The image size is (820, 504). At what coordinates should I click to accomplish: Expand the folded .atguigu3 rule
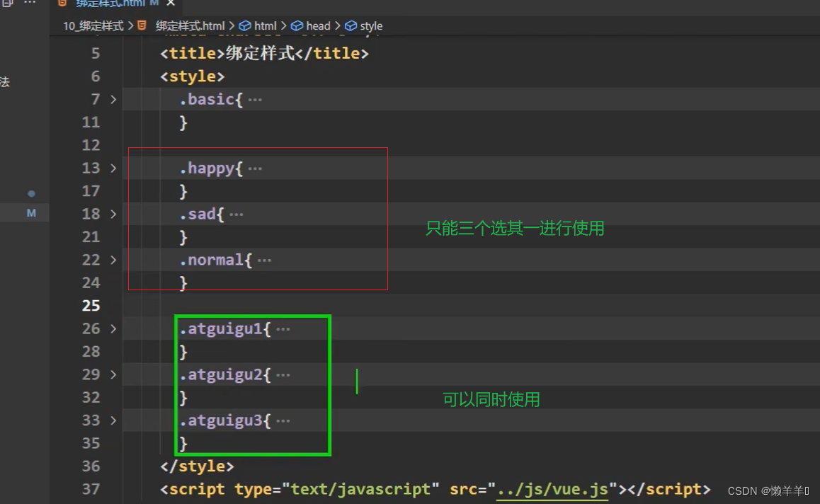point(113,420)
